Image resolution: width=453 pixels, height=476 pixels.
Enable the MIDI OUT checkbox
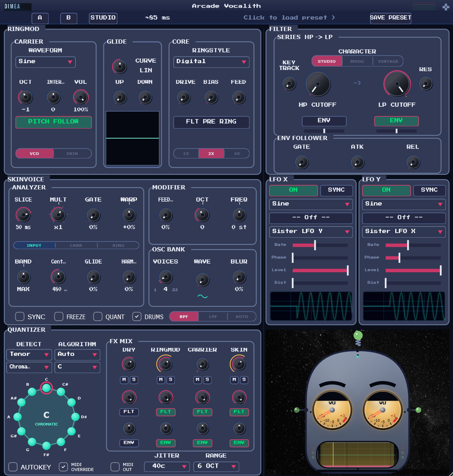point(115,467)
